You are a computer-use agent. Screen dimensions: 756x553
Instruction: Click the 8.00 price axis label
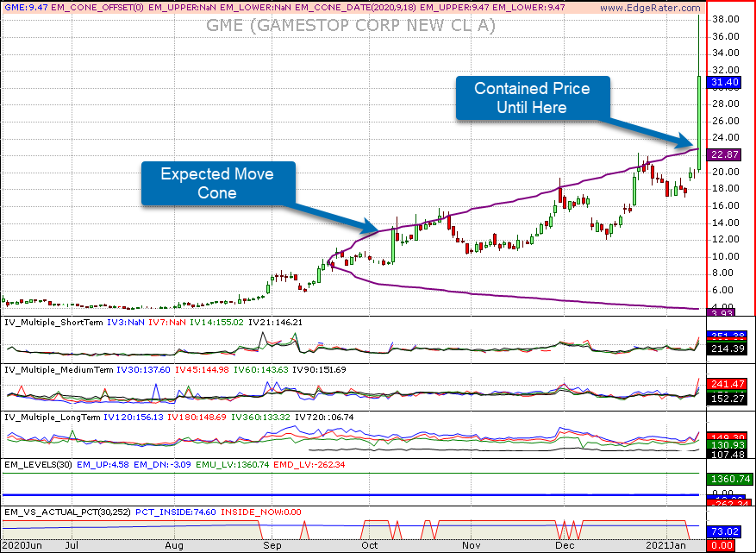point(722,273)
